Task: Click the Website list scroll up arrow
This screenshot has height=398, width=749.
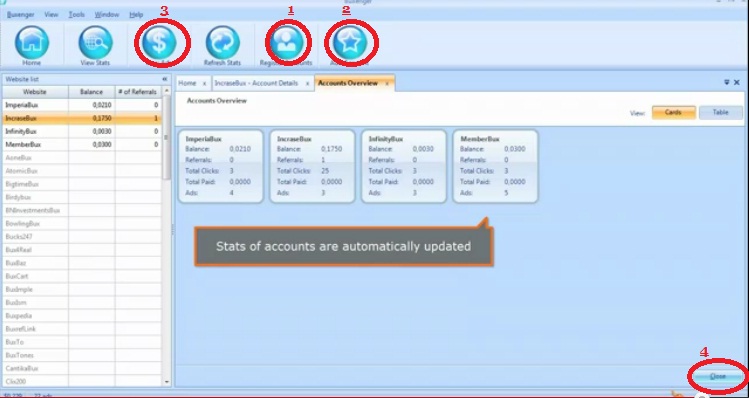Action: 167,91
